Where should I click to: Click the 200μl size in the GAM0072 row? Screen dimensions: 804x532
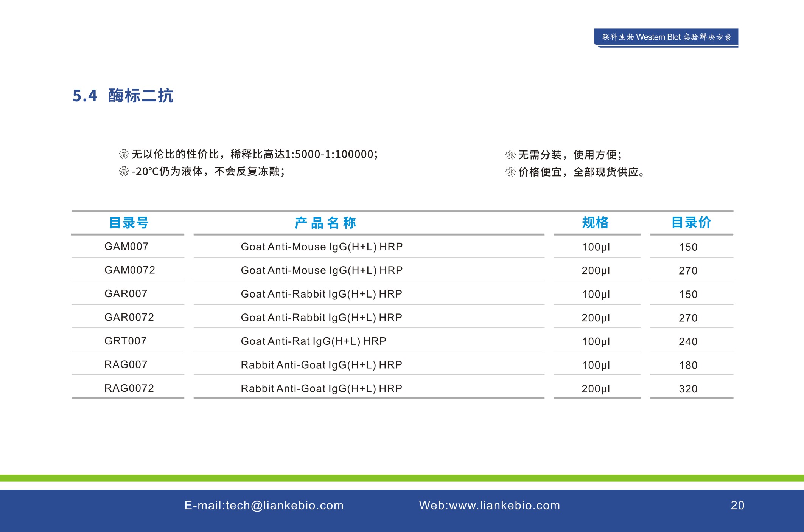coord(596,271)
